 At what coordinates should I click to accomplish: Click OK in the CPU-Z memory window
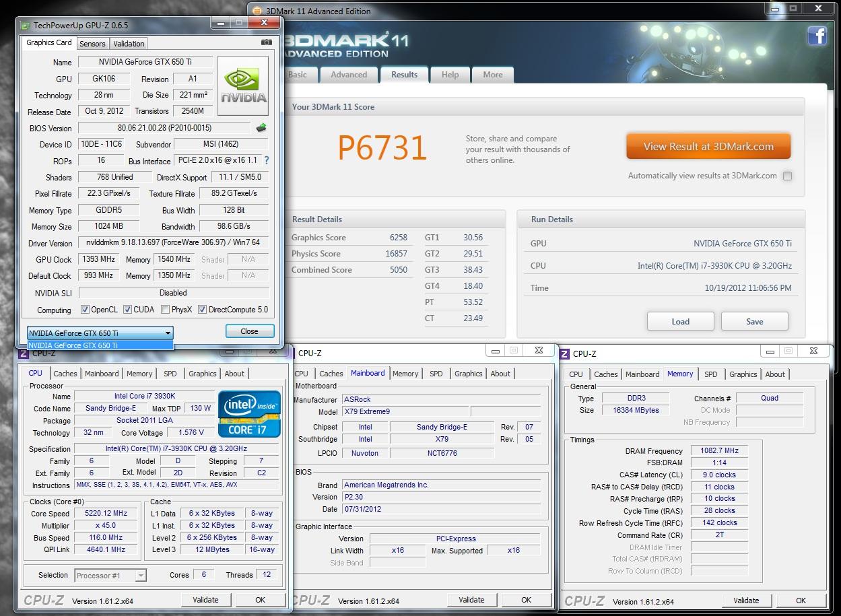[801, 601]
